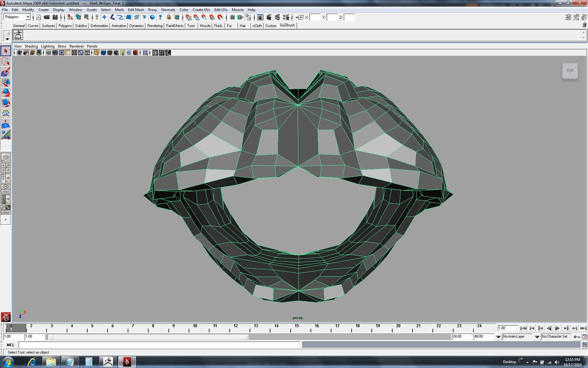Pick the Rotate tool
Image resolution: width=588 pixels, height=368 pixels.
(x=6, y=93)
